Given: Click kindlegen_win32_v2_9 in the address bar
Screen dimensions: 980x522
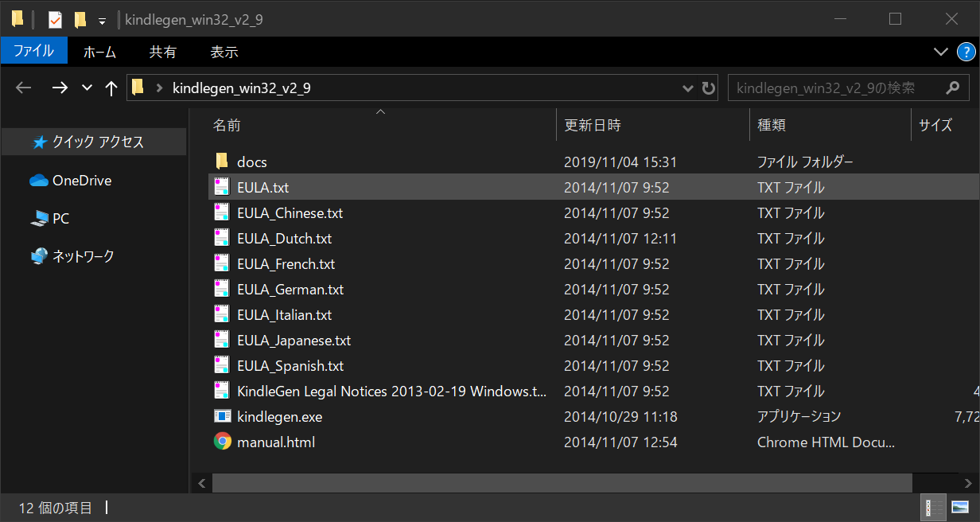Looking at the screenshot, I should point(242,88).
